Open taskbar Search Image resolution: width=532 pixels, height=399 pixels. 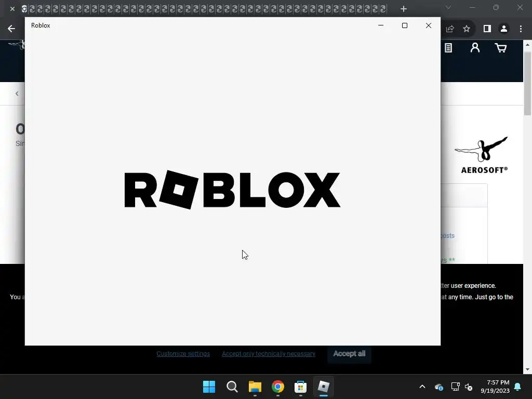click(232, 387)
